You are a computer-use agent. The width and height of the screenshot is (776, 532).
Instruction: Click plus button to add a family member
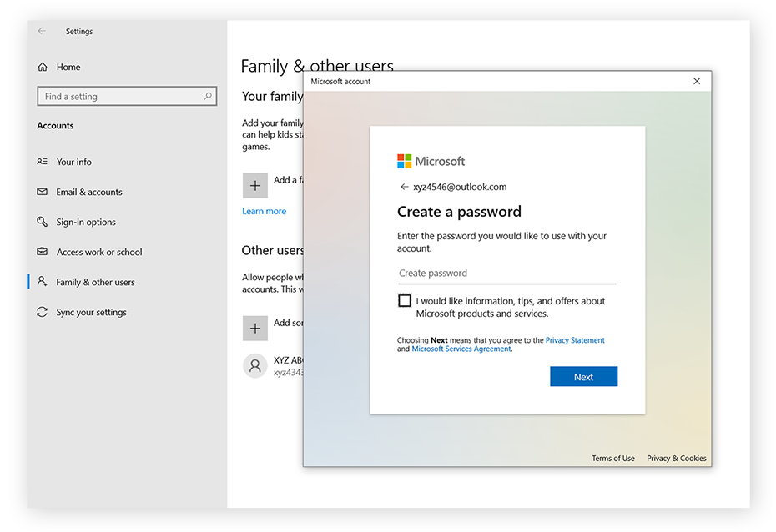(x=254, y=185)
